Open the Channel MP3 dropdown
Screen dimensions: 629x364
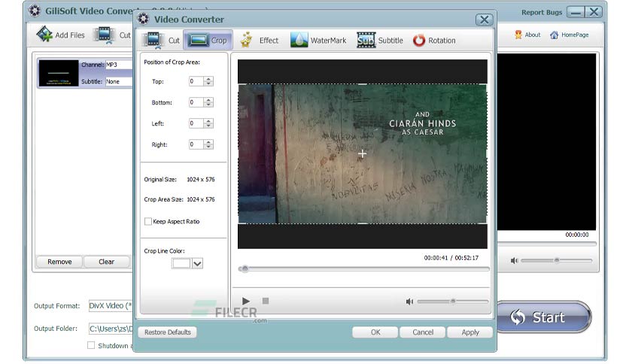tap(119, 65)
